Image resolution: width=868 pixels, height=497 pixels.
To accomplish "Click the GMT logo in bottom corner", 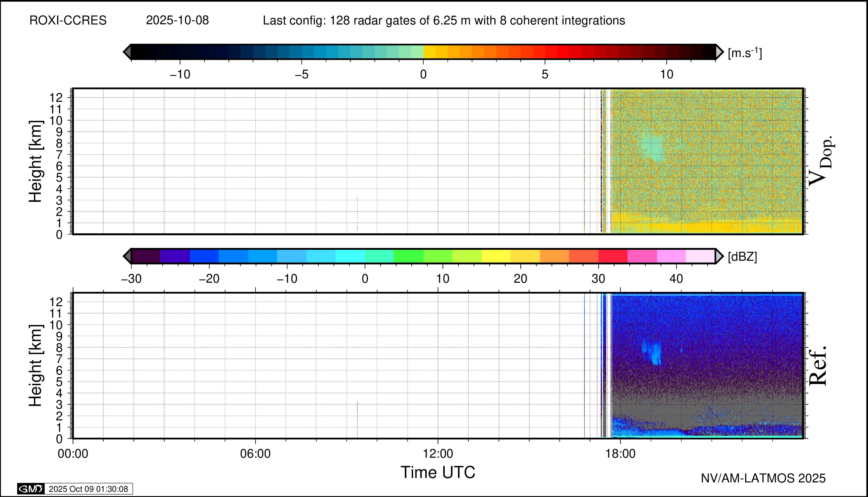I will 31,489.
